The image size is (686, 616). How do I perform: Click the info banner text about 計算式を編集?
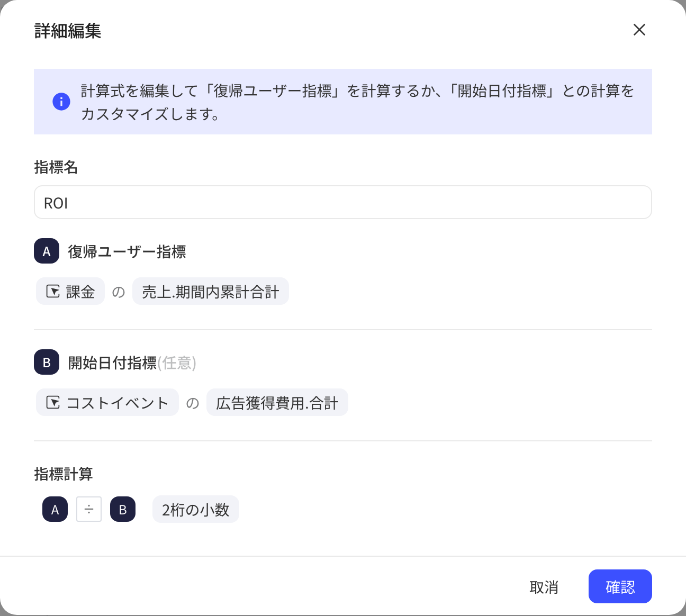click(358, 102)
